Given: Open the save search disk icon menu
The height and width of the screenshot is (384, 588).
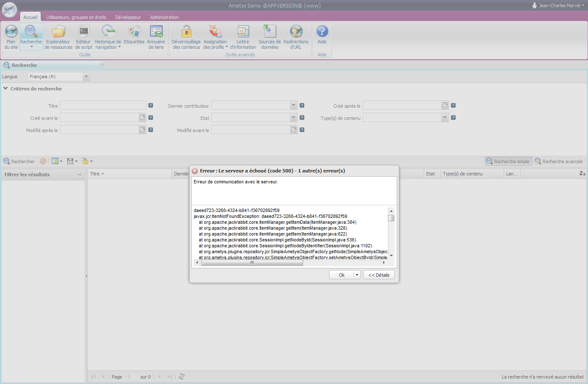Looking at the screenshot, I should 72,161.
